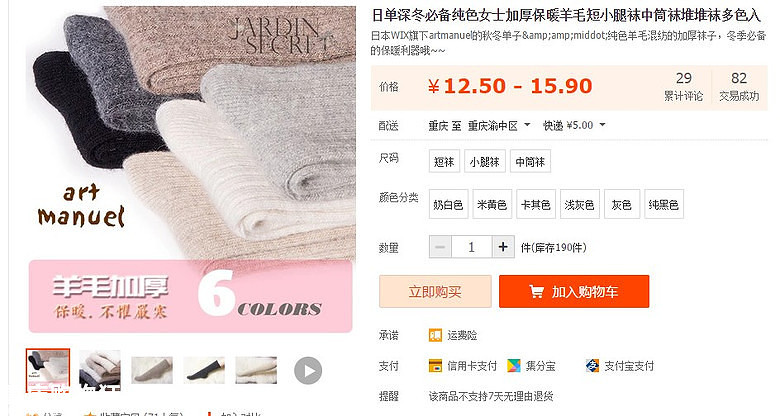Click the 集分宝 colorful icon

(513, 366)
